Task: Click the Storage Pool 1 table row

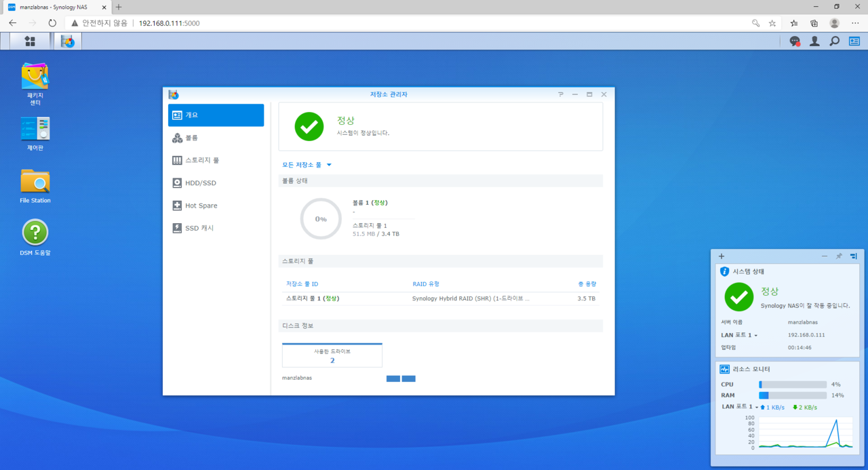Action: (440, 298)
